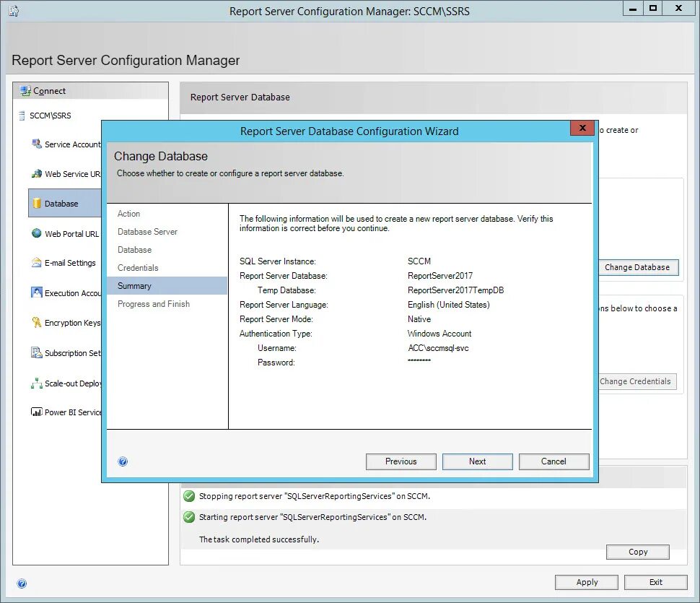The height and width of the screenshot is (603, 700).
Task: Maximize the Configuration Manager window
Action: [652, 9]
